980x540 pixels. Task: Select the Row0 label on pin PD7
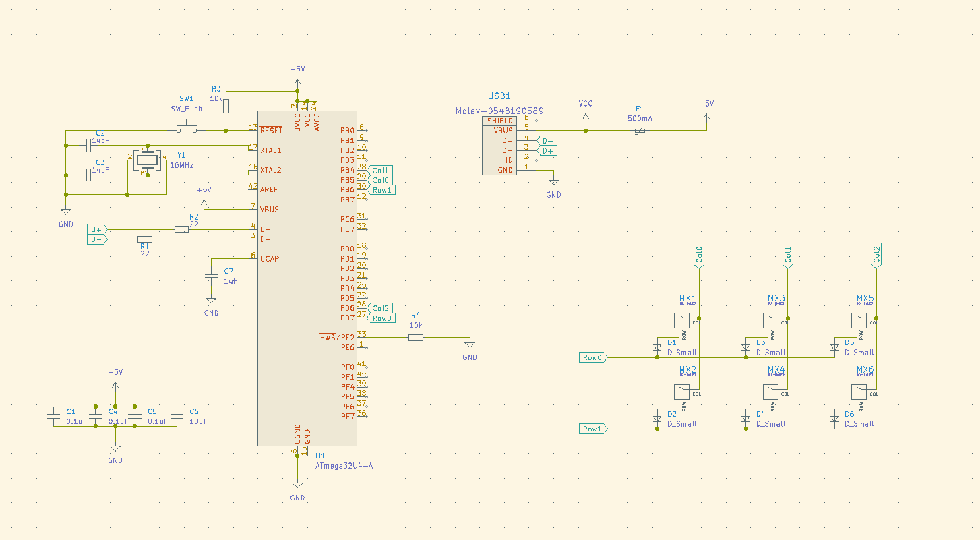tap(381, 318)
